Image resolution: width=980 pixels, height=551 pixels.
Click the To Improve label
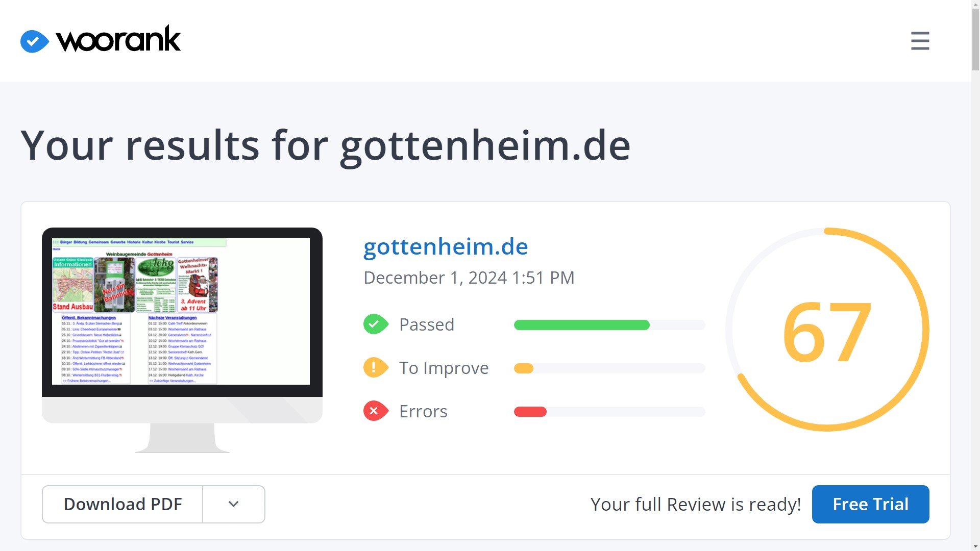444,368
